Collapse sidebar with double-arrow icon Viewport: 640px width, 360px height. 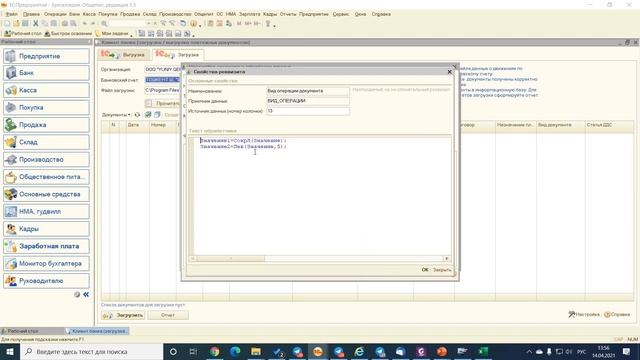86,294
